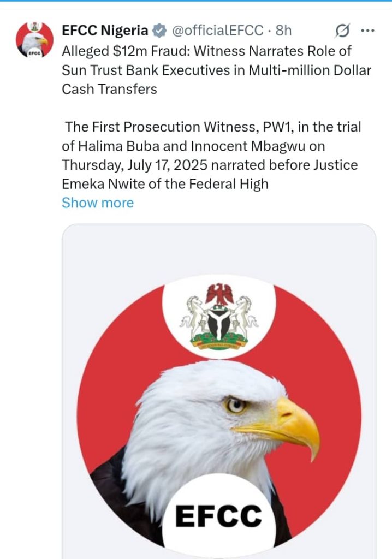Click the eagle's eye in attached image
Screen dimensions: 392x559
[x=236, y=405]
